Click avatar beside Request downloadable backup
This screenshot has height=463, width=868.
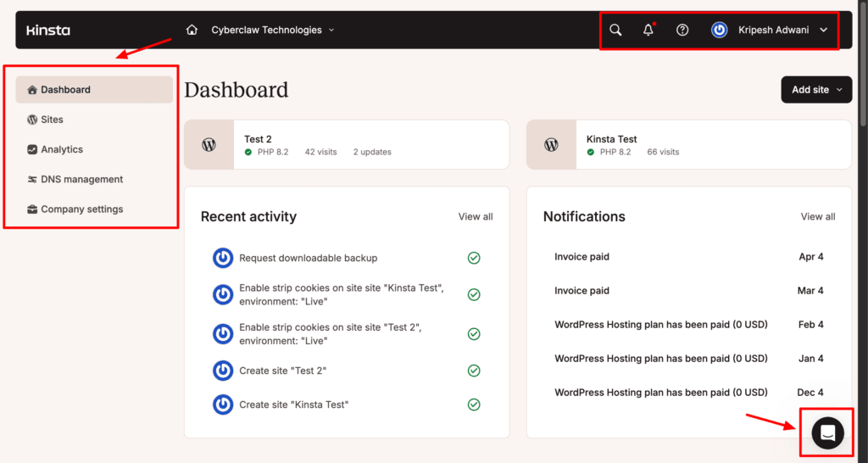tap(223, 258)
